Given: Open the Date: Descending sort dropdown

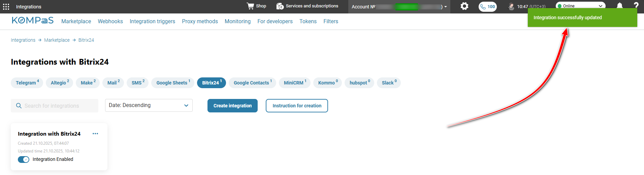Looking at the screenshot, I should point(149,105).
